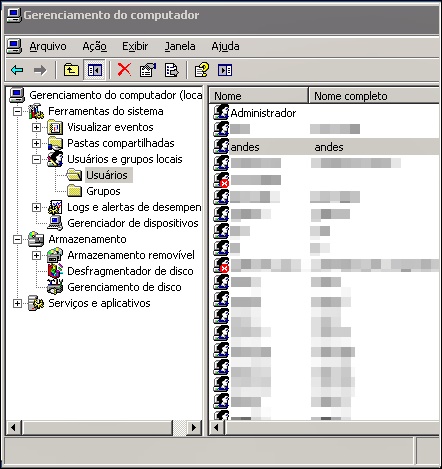442x469 pixels.
Task: Click the red X Delete icon
Action: point(124,70)
